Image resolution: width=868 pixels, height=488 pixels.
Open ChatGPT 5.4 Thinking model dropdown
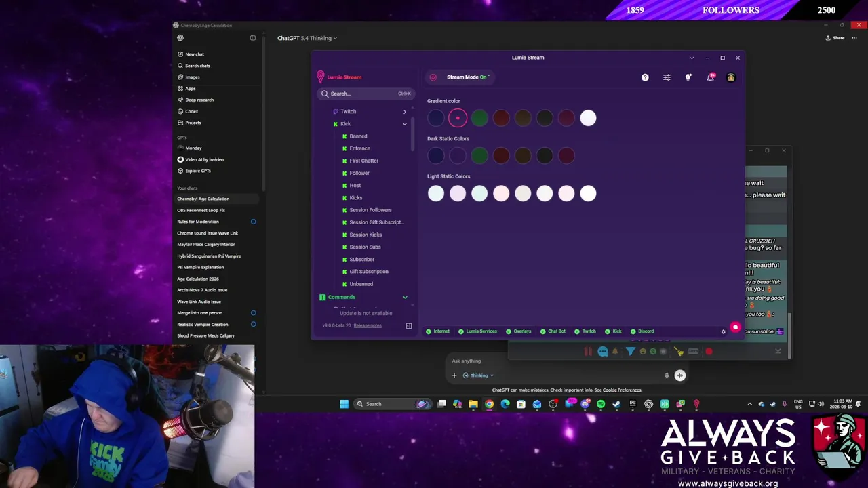pos(307,38)
